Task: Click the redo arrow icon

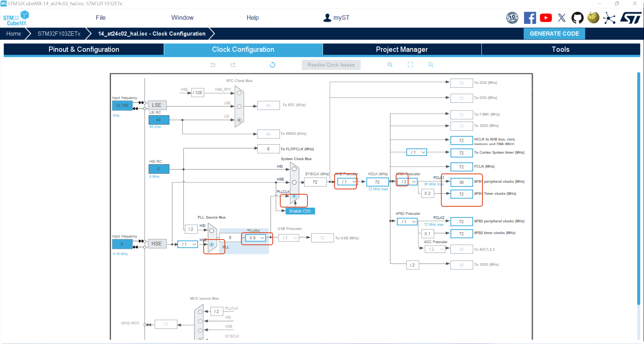Action: (233, 65)
